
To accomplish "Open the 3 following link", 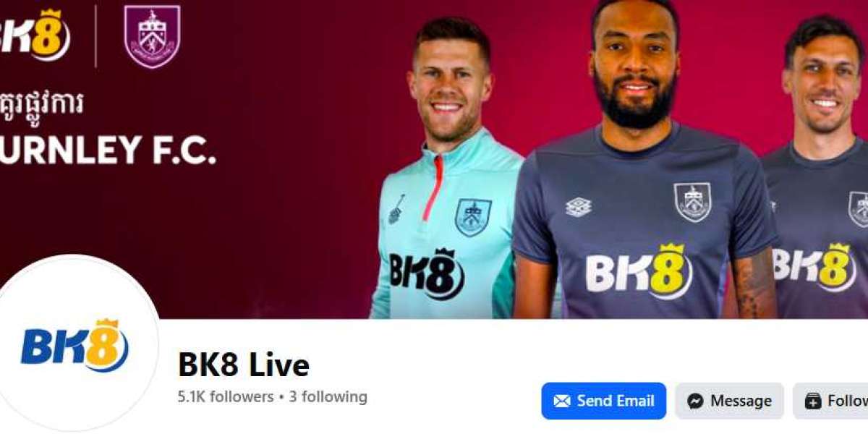I will click(x=328, y=397).
